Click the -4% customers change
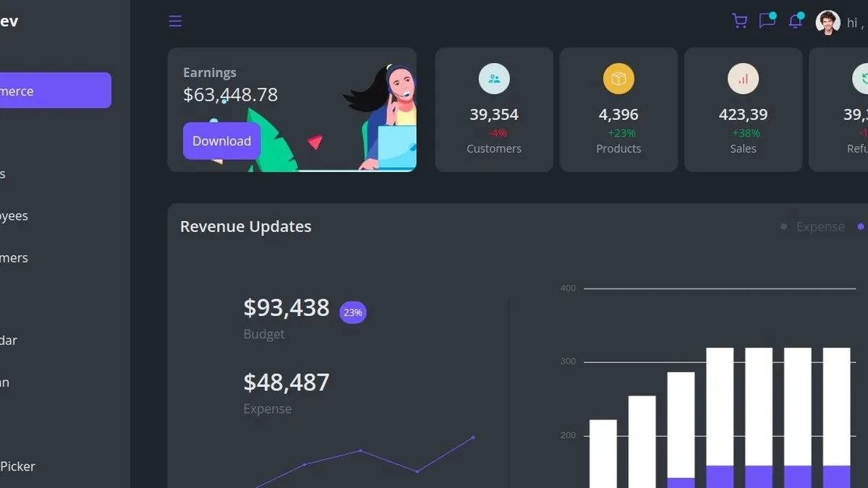Viewport: 868px width, 488px height. [x=497, y=133]
